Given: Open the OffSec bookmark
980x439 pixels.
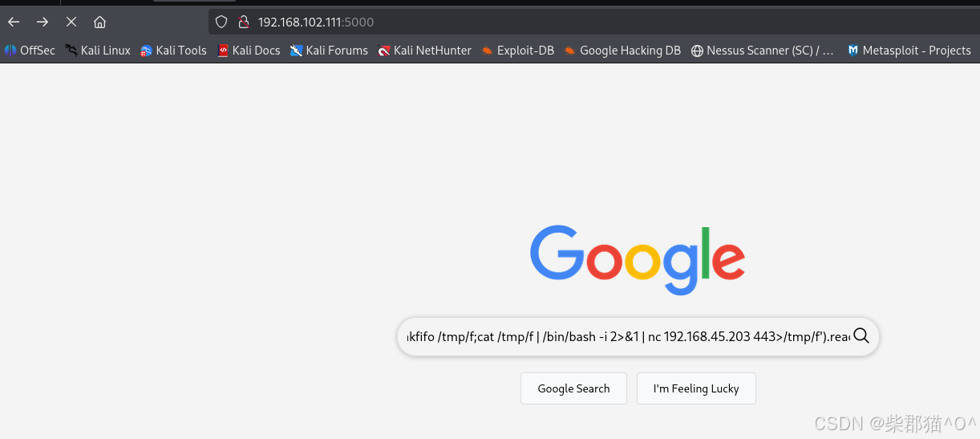Looking at the screenshot, I should click(30, 51).
